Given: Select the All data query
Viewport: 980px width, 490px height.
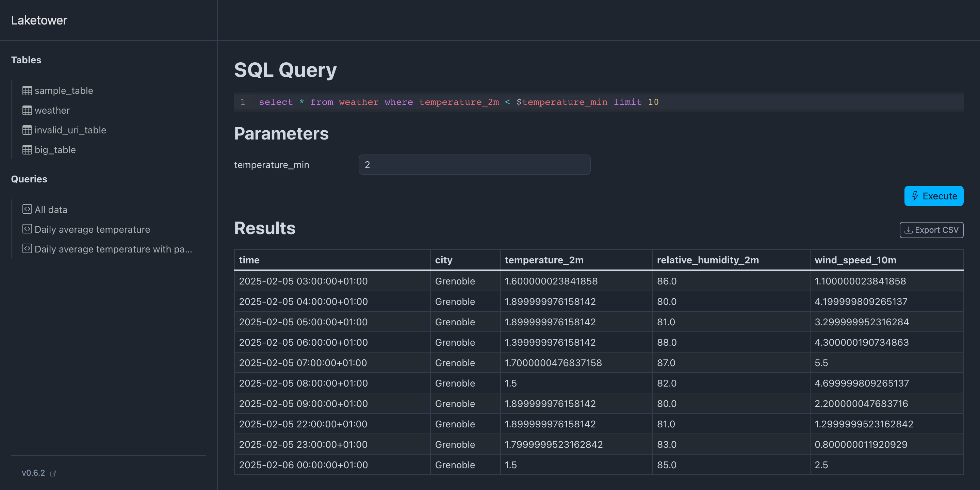Looking at the screenshot, I should tap(51, 210).
